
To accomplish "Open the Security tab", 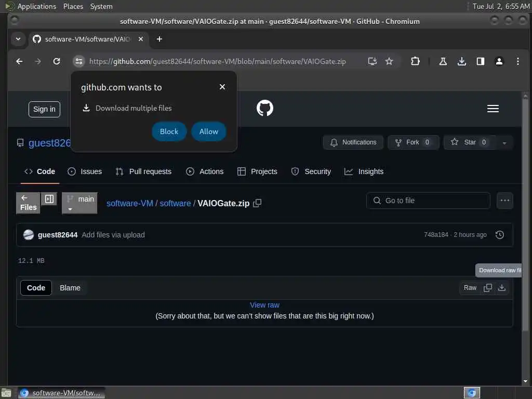I will pos(311,171).
